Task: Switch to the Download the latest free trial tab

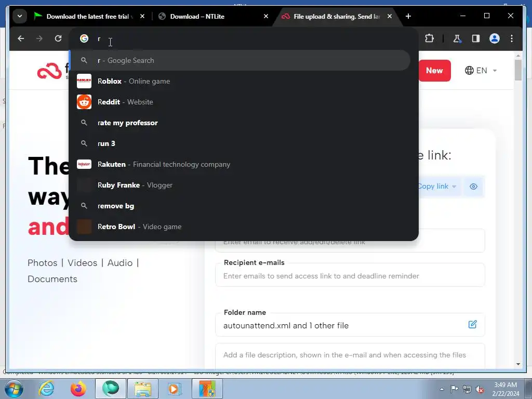Action: [89, 16]
